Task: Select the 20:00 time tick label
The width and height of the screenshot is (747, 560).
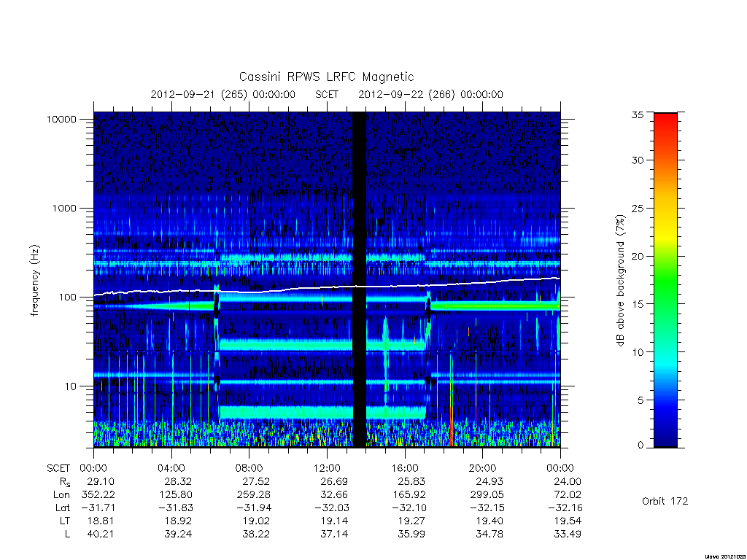Action: click(x=483, y=469)
